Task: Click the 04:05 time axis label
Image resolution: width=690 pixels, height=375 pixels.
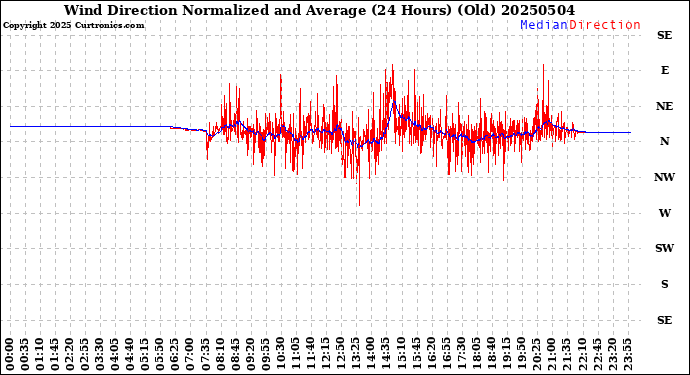Action: pyautogui.click(x=115, y=354)
